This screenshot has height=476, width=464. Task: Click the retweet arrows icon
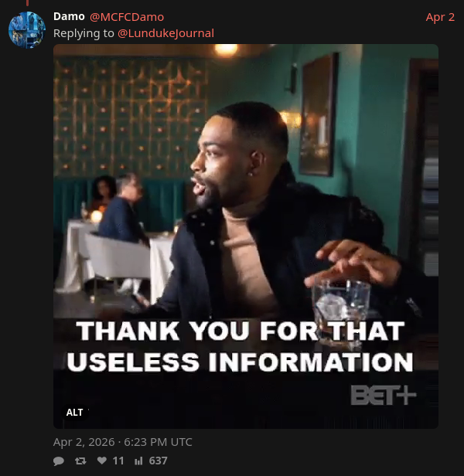coord(80,461)
